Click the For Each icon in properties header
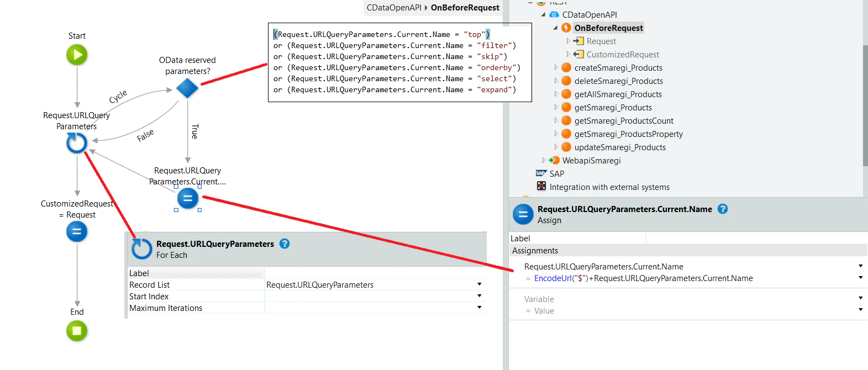This screenshot has width=868, height=370. 142,249
